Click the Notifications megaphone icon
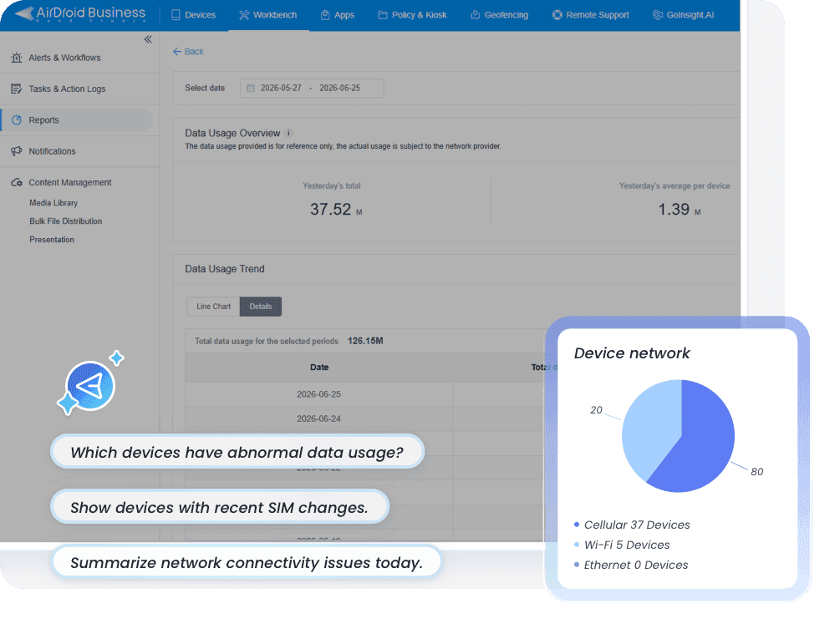Viewport: 840px width, 629px height. (17, 151)
